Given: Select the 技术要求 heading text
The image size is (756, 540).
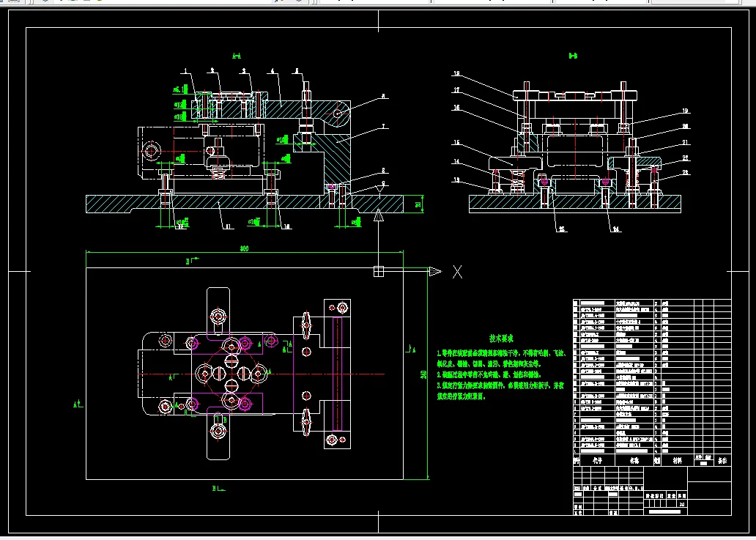Looking at the screenshot, I should (x=501, y=339).
